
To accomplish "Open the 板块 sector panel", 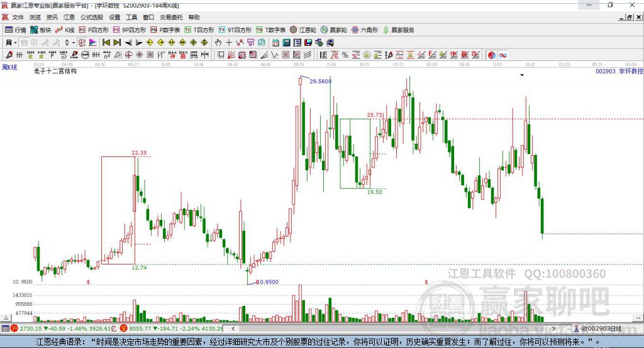I will click(x=41, y=30).
